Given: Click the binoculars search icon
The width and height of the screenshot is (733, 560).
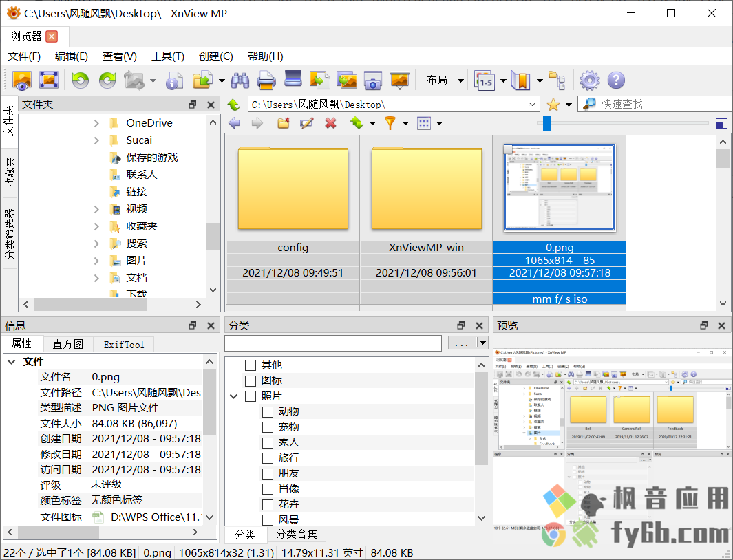Looking at the screenshot, I should tap(240, 80).
